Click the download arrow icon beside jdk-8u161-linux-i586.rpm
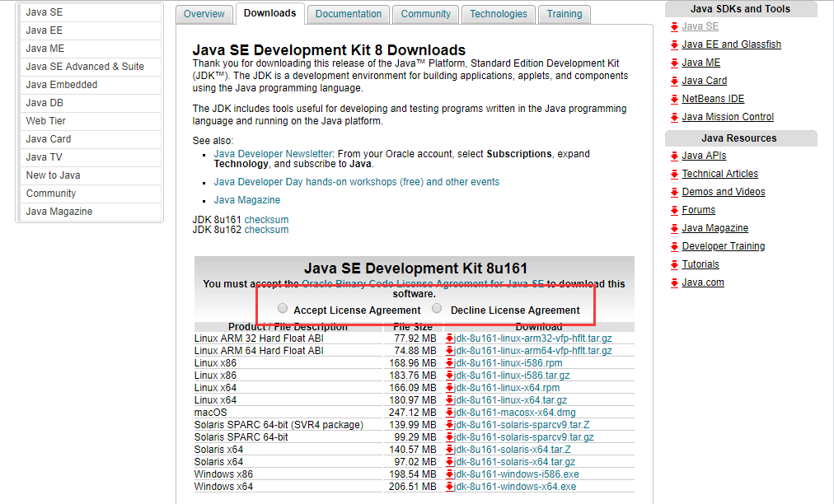 449,363
